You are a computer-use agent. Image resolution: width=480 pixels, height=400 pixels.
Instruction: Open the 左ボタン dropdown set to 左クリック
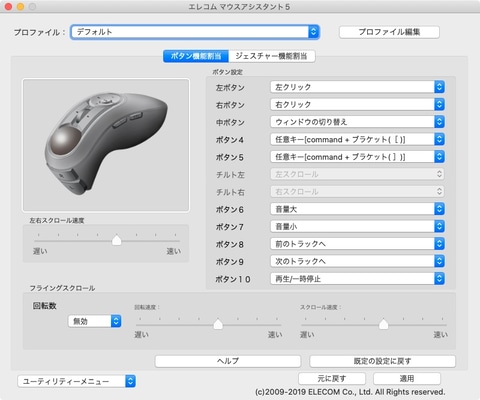(x=357, y=87)
